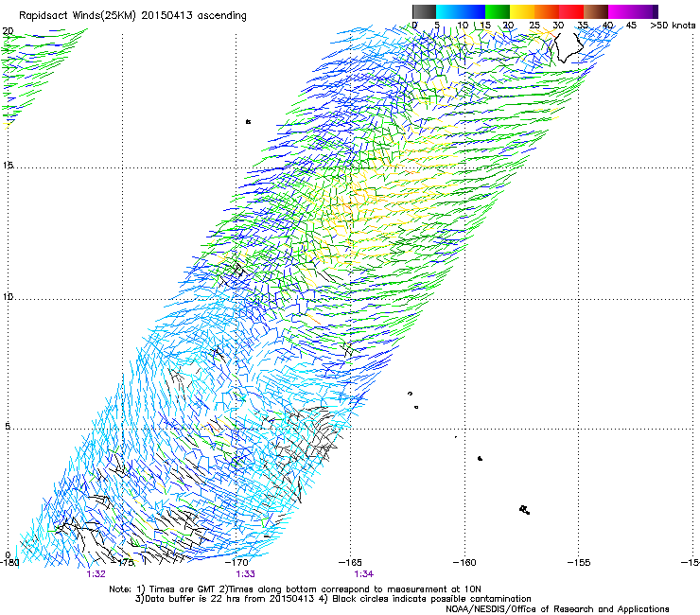
Task: Click the latitude label '5' on the left axis
Action: point(8,426)
